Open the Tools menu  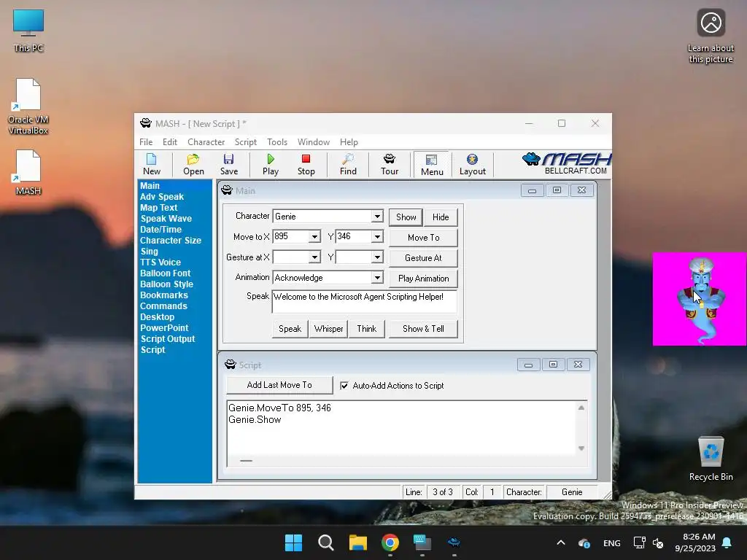point(276,142)
